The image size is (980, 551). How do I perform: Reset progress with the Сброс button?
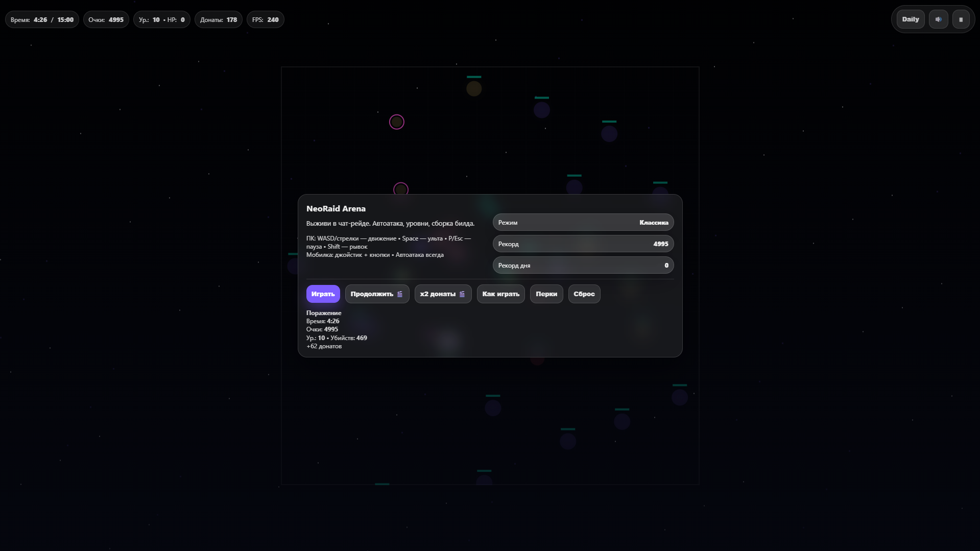pos(584,294)
